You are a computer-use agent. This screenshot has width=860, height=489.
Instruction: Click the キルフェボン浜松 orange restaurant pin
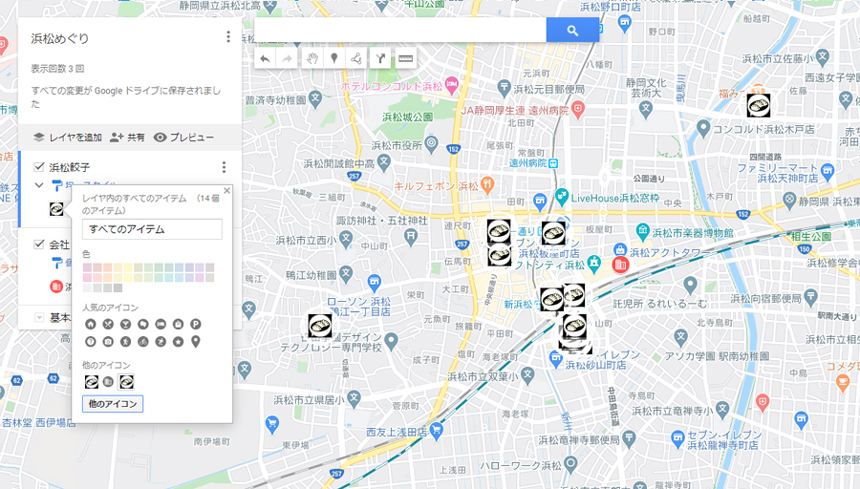pyautogui.click(x=487, y=185)
